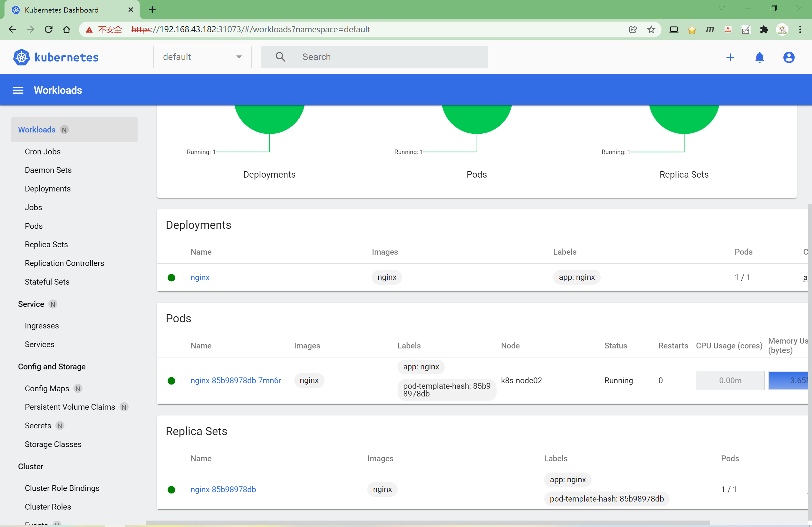The height and width of the screenshot is (527, 812).
Task: Open Cron Jobs in sidebar
Action: click(x=43, y=151)
